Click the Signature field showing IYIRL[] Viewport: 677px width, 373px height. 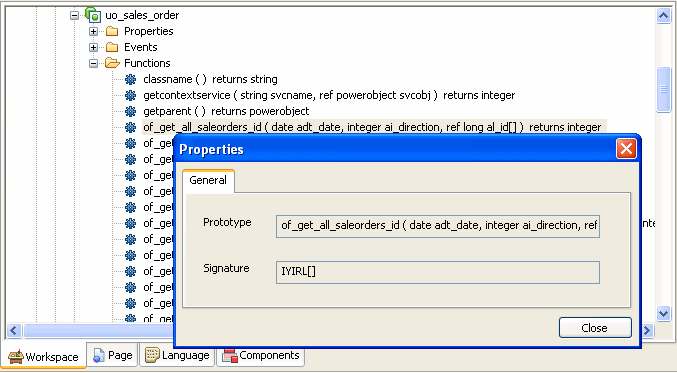click(x=438, y=272)
